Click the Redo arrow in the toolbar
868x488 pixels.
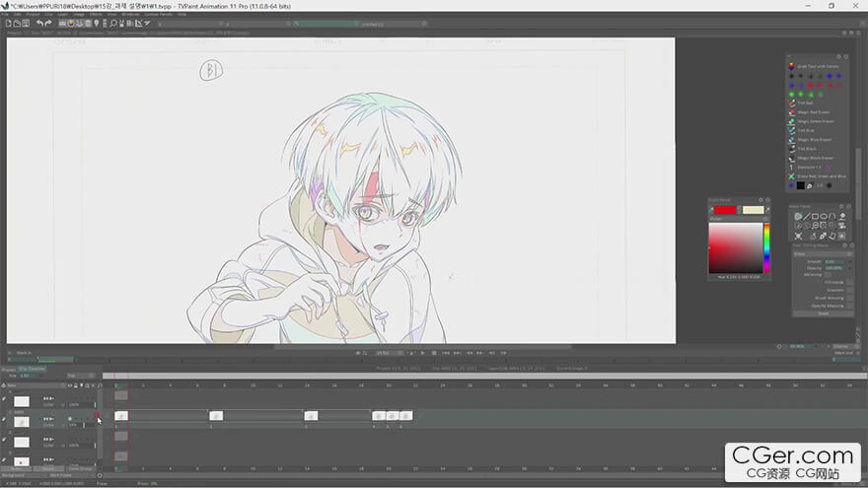(48, 24)
